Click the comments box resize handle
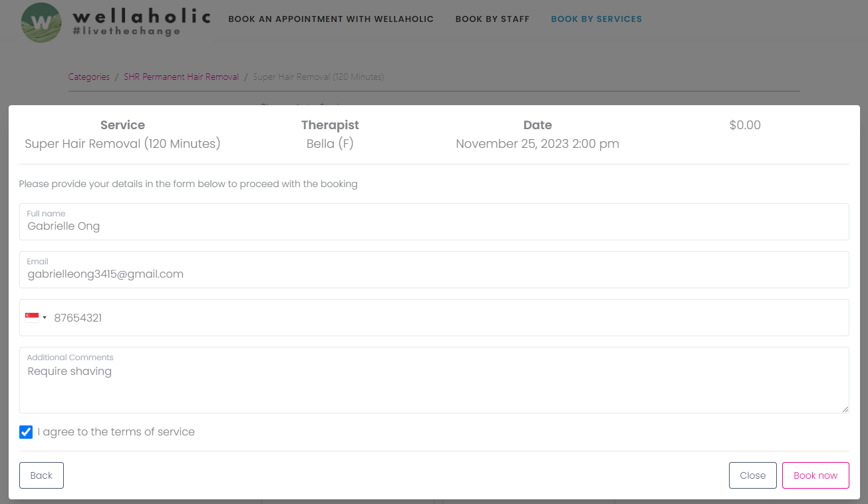The width and height of the screenshot is (868, 504). 845,409
